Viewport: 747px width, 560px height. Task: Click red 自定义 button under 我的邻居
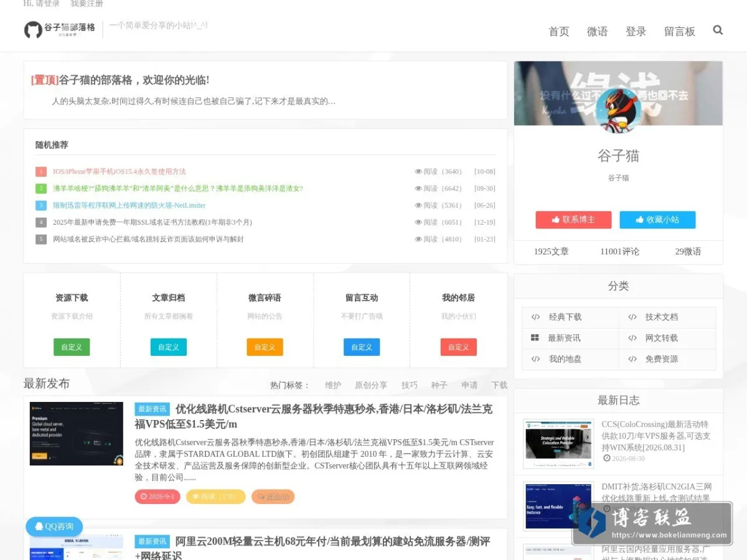[x=458, y=347]
